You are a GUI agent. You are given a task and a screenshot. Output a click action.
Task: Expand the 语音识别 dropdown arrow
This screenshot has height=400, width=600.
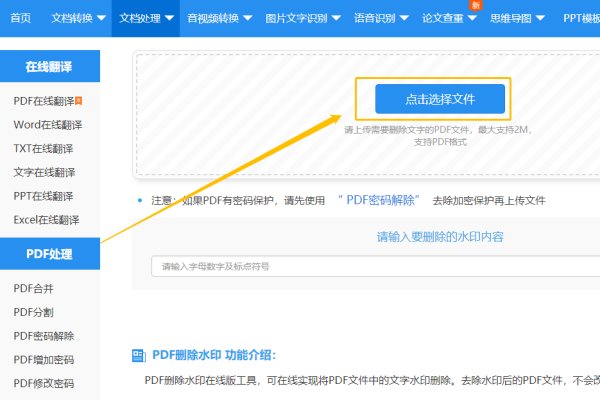pyautogui.click(x=404, y=18)
